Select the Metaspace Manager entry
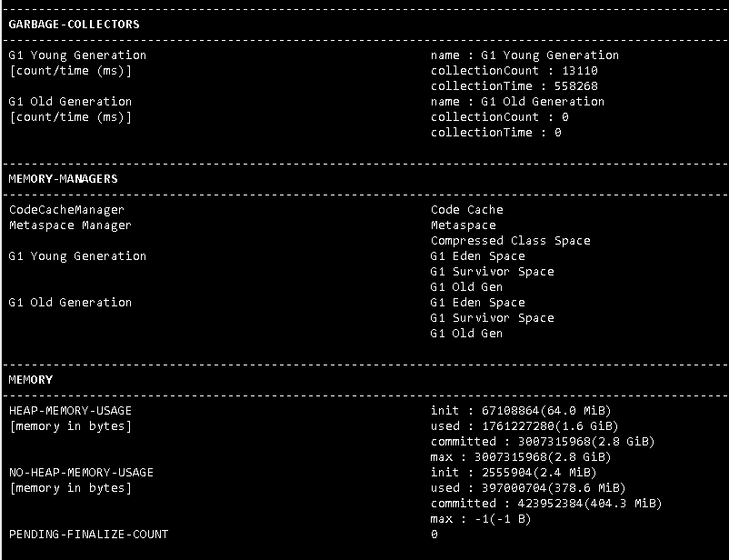729x560 pixels. pos(70,225)
